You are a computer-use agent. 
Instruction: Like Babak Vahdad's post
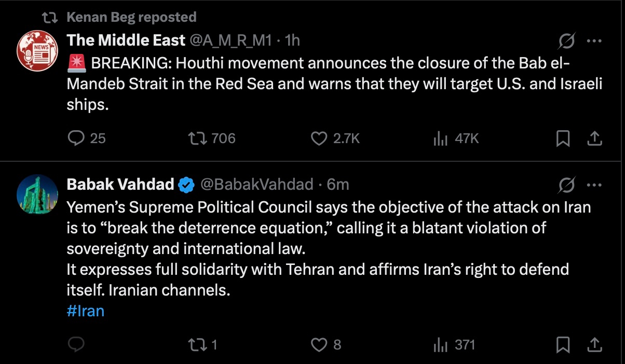tap(319, 344)
